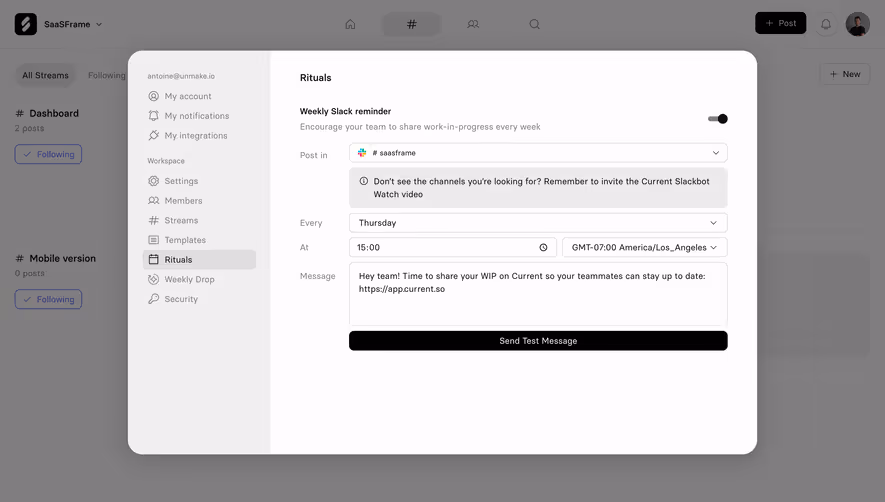This screenshot has width=885, height=502.
Task: Click the 15:00 time input field
Action: [453, 247]
